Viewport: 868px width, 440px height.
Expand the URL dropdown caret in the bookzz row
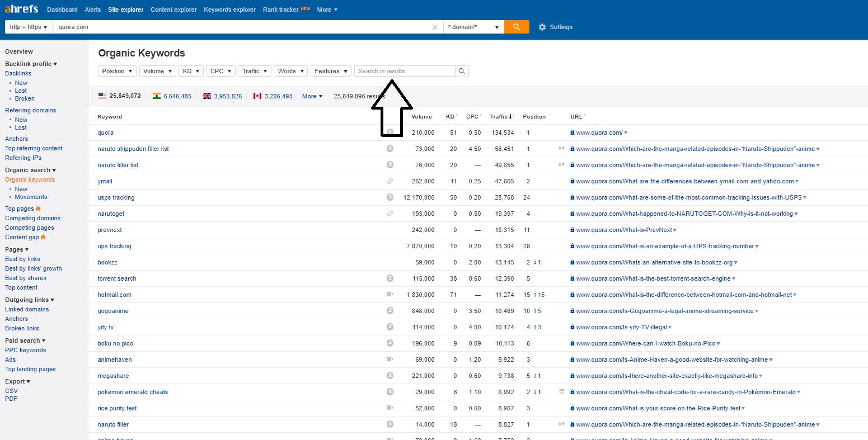click(x=736, y=263)
